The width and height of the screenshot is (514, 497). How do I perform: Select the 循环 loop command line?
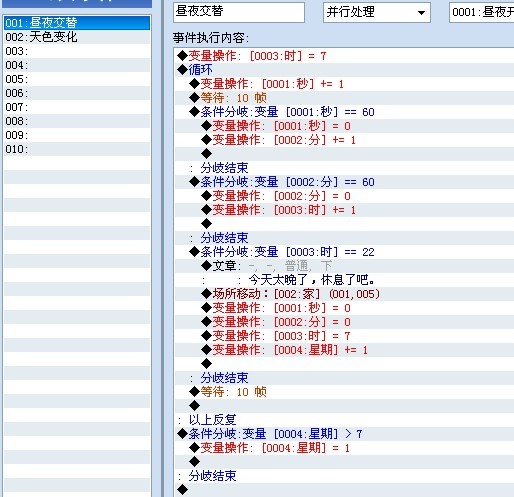[x=344, y=70]
